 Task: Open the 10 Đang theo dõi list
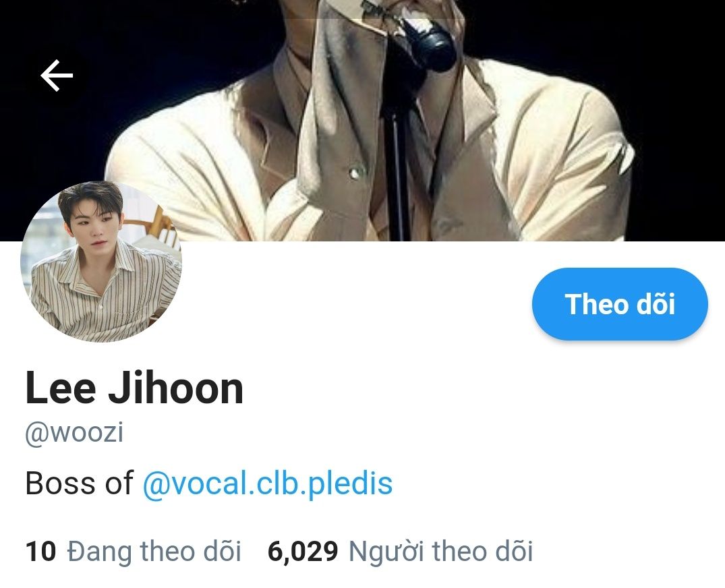tap(133, 552)
